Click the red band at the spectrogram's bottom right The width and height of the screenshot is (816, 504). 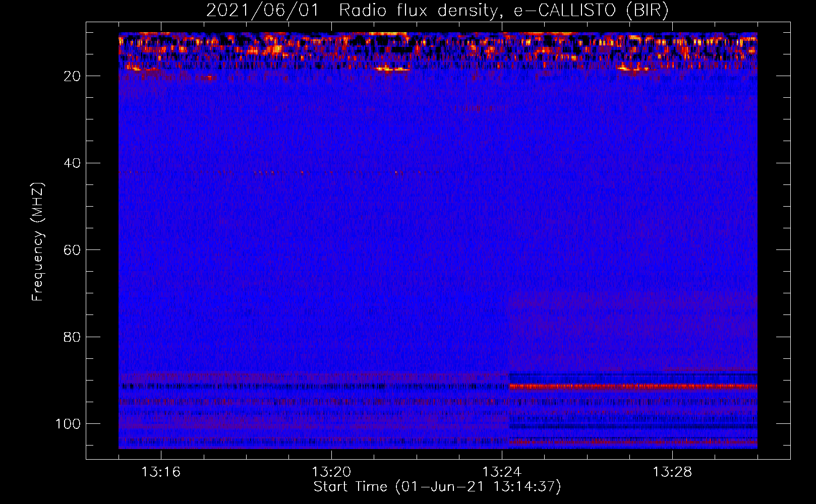click(x=630, y=442)
